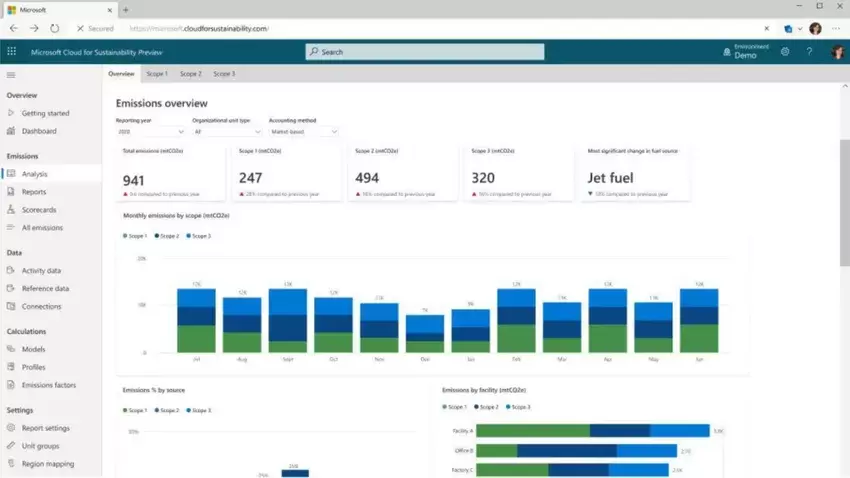Click the All emissions list icon
Image resolution: width=850 pixels, height=478 pixels.
[x=11, y=227]
